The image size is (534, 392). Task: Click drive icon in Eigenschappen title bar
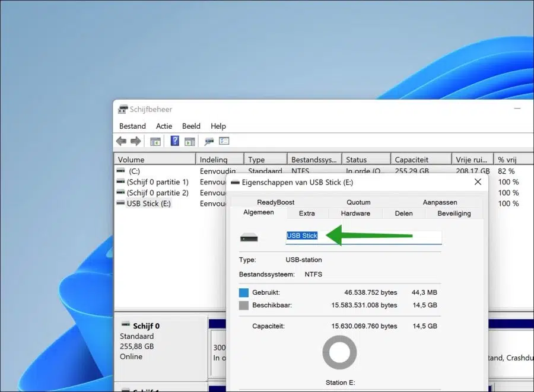click(x=235, y=183)
